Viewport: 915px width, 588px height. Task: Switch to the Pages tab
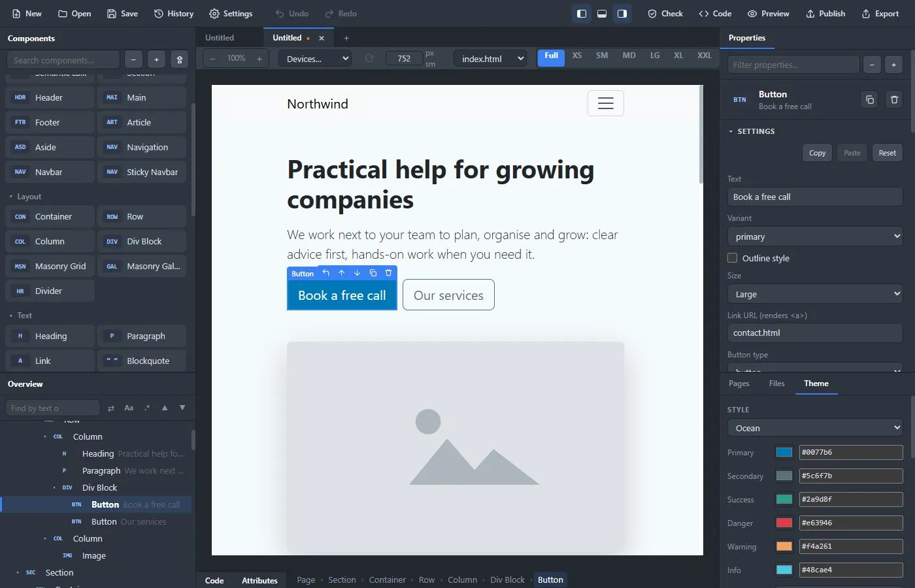click(x=739, y=384)
